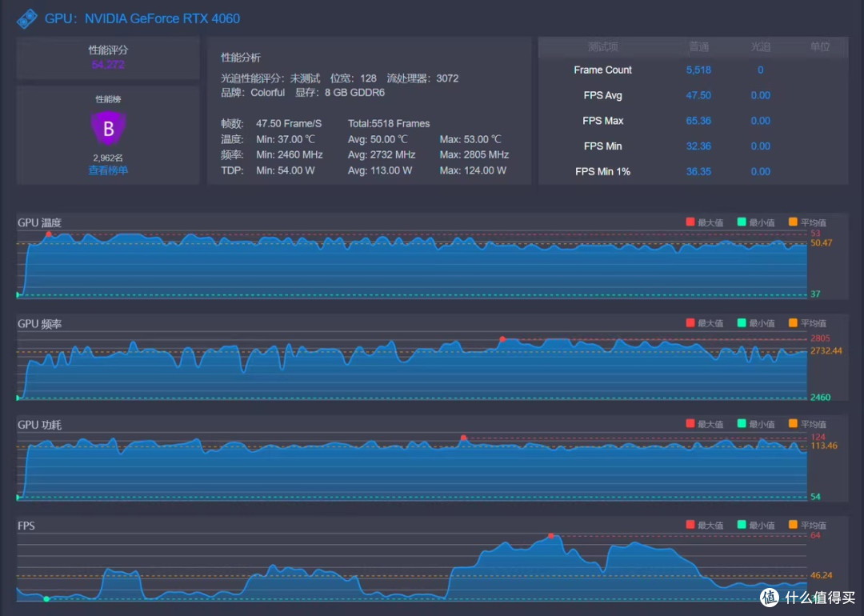Click the Frame Count row label
Screen dimensions: 864x616
pos(603,70)
